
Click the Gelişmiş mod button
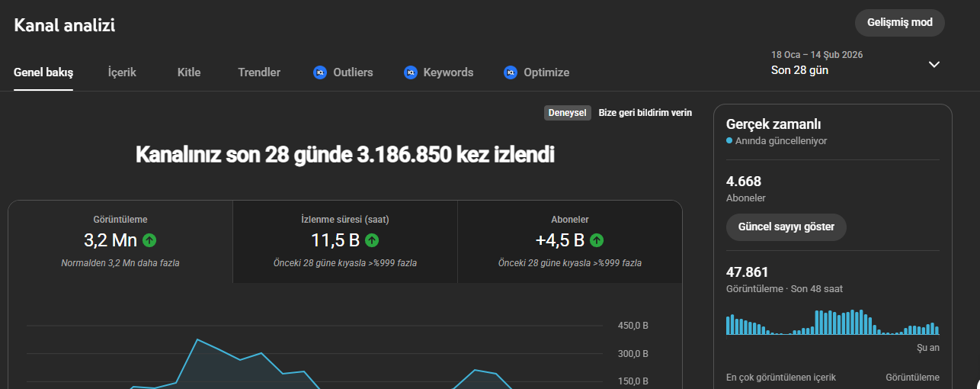(900, 22)
